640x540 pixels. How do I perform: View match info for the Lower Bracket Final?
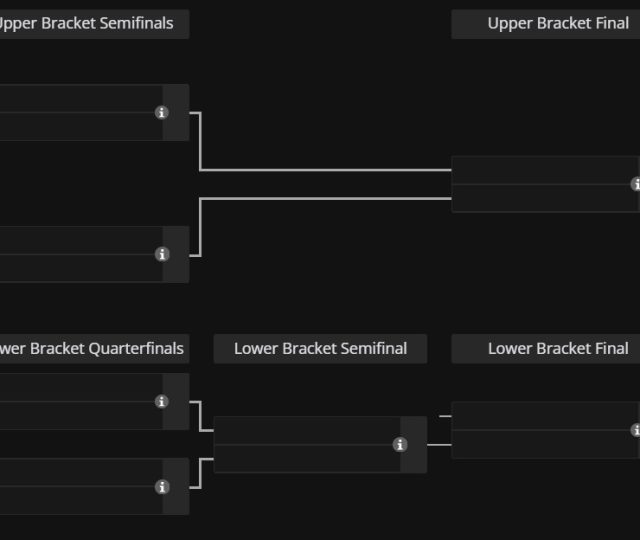635,430
